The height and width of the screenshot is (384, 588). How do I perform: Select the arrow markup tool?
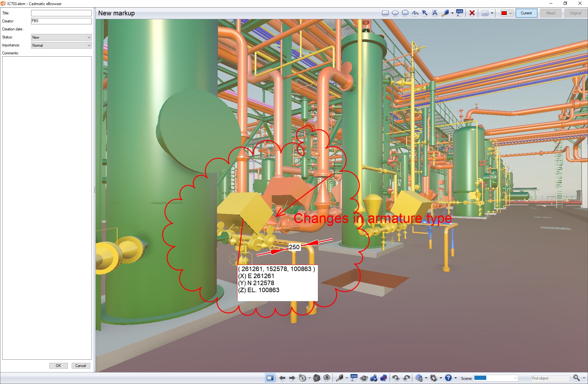click(x=425, y=13)
